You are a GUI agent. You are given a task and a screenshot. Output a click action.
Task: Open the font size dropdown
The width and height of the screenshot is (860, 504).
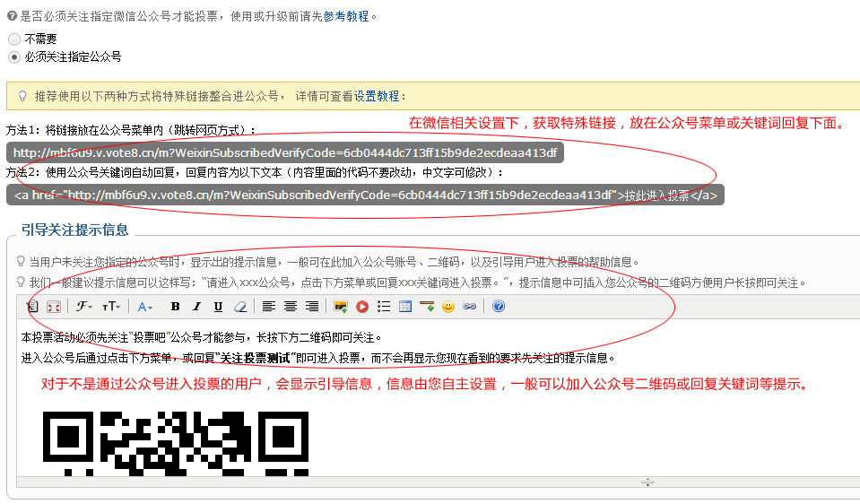(111, 307)
